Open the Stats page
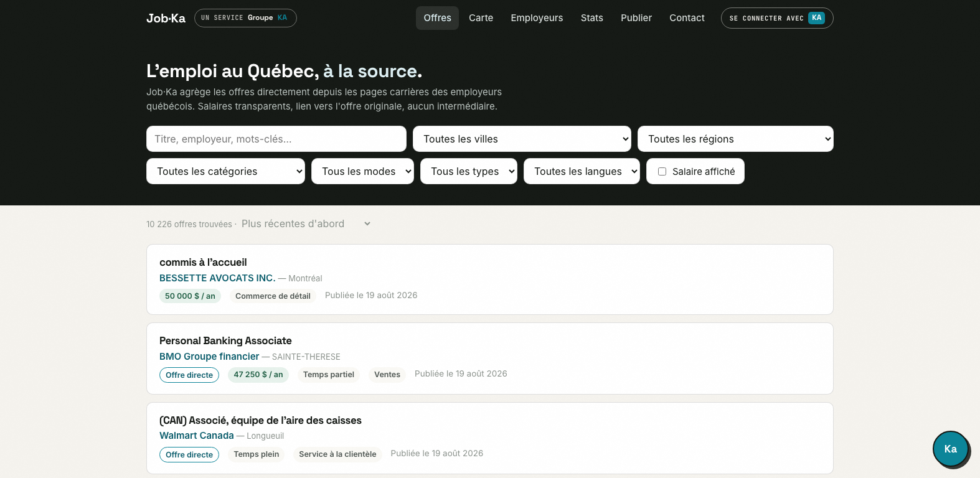The height and width of the screenshot is (478, 980). click(x=591, y=18)
